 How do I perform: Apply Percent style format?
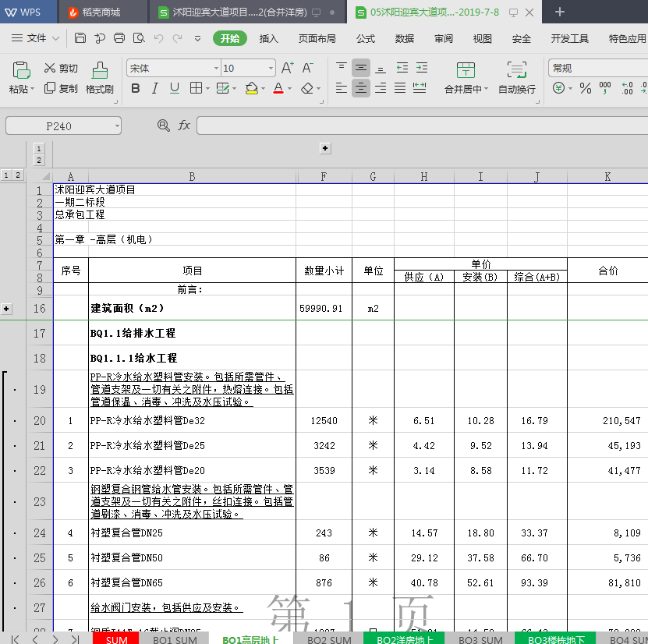585,88
